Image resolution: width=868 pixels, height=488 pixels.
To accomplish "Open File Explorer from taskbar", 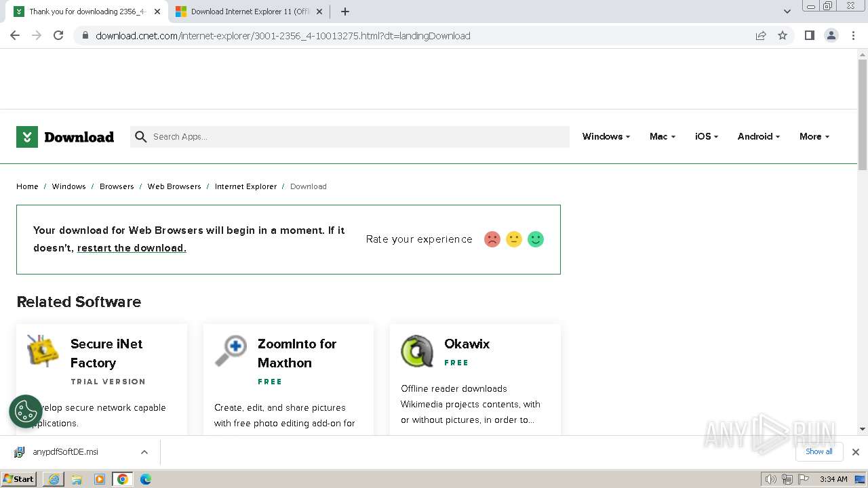I will coord(77,479).
